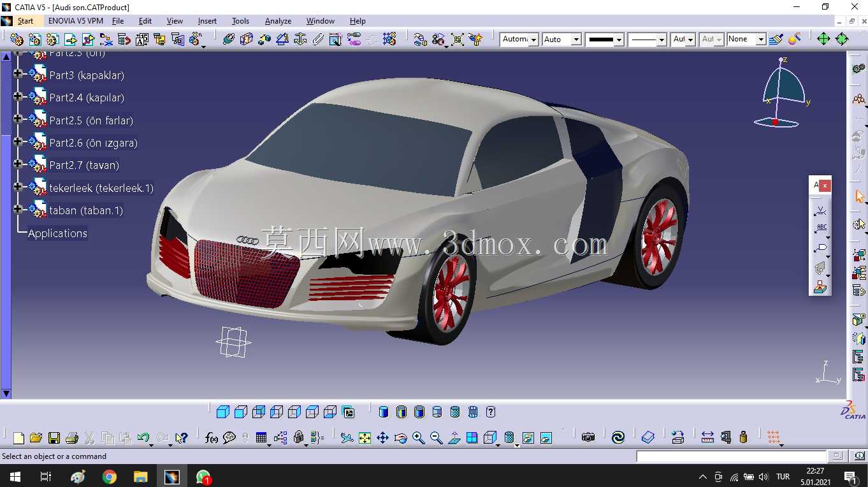Viewport: 868px width, 487px height.
Task: Save the document with the diskette icon
Action: (54, 438)
